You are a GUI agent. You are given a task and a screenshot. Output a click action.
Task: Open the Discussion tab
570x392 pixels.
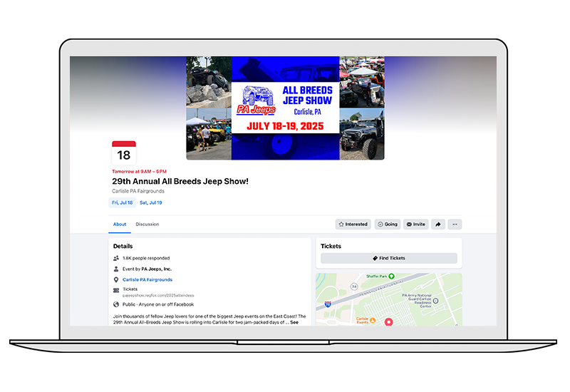pos(147,225)
